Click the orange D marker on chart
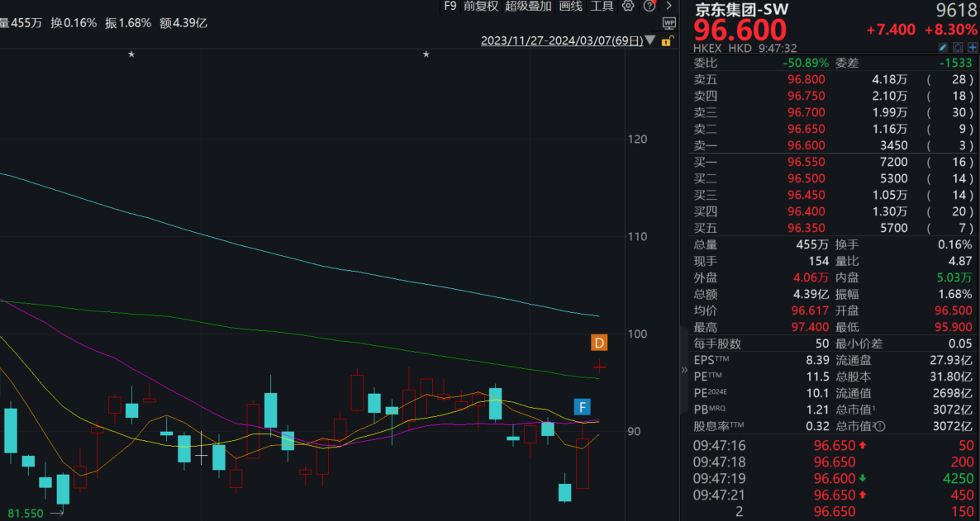 click(x=599, y=343)
